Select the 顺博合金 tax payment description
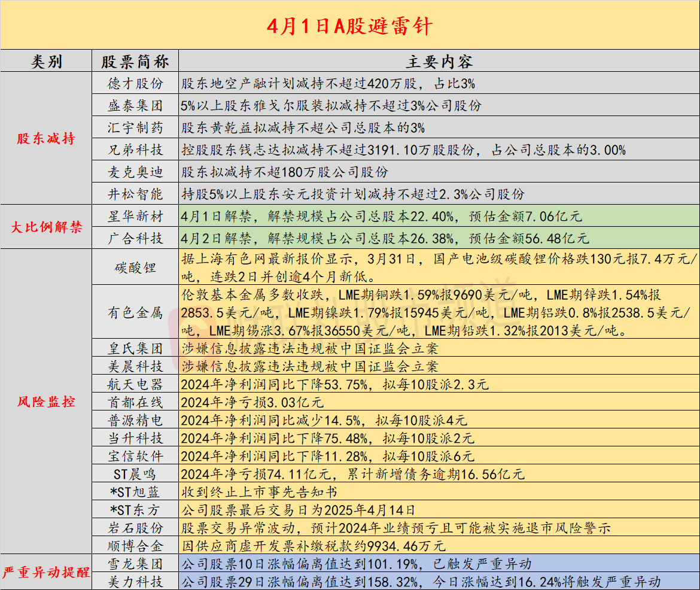The width and height of the screenshot is (700, 590). point(439,546)
